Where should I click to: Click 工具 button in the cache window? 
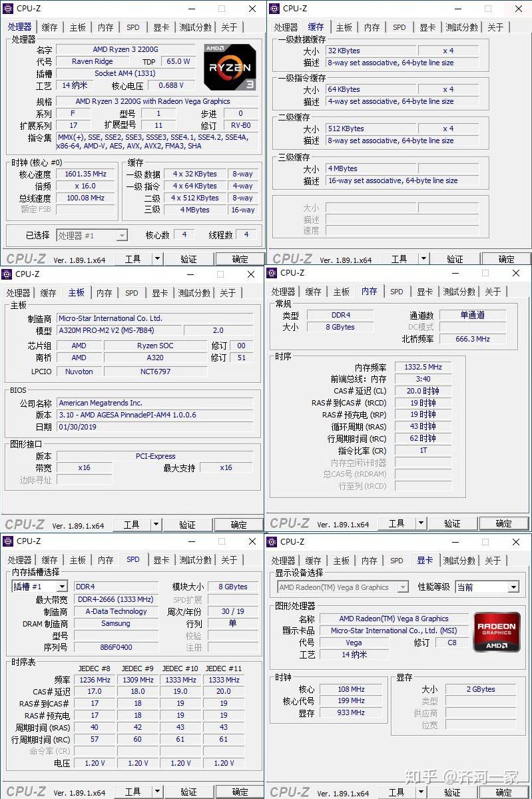pyautogui.click(x=399, y=259)
